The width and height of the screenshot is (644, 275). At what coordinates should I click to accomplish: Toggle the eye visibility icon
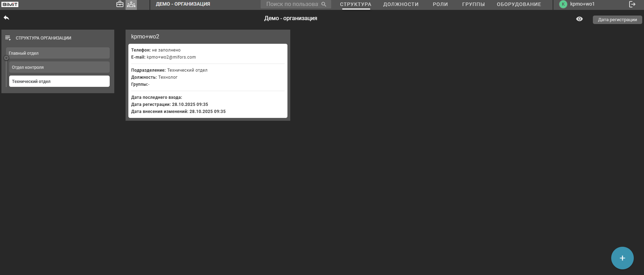(x=579, y=19)
